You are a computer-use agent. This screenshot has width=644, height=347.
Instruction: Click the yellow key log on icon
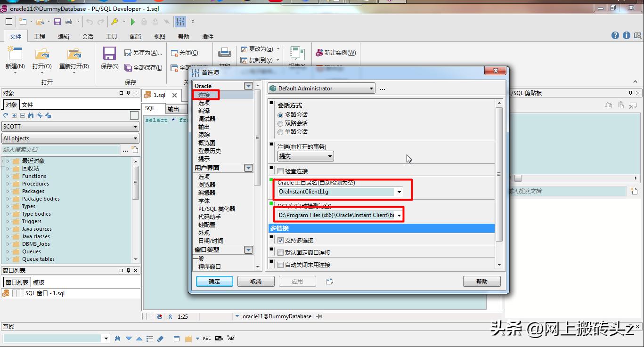(x=115, y=21)
